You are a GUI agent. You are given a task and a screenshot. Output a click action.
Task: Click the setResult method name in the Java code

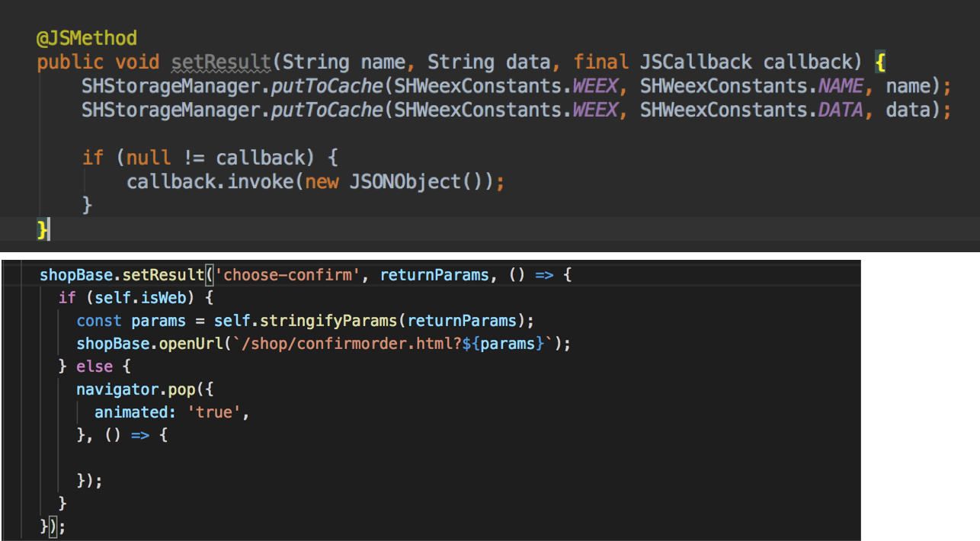[221, 62]
